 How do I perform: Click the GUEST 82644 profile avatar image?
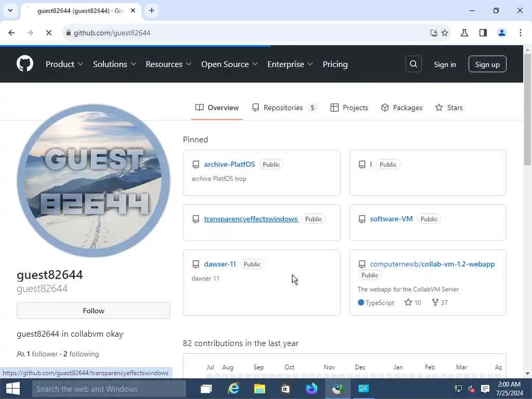pos(94,180)
